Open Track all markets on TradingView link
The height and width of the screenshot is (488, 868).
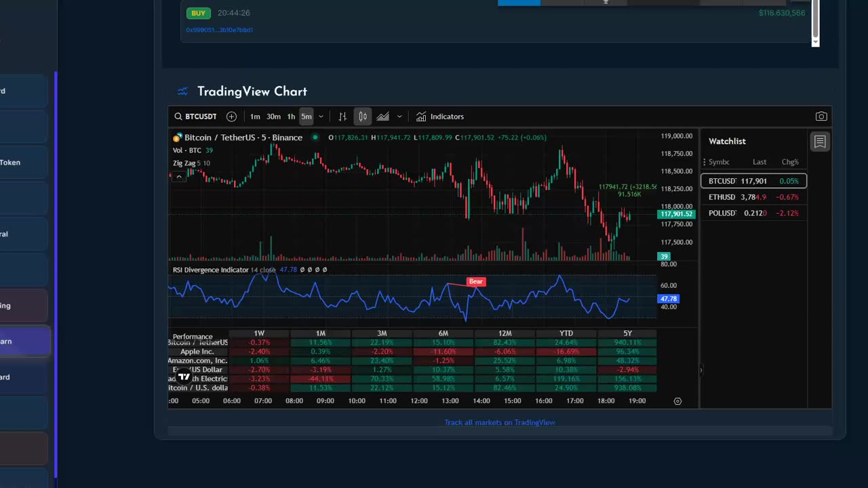click(x=500, y=422)
